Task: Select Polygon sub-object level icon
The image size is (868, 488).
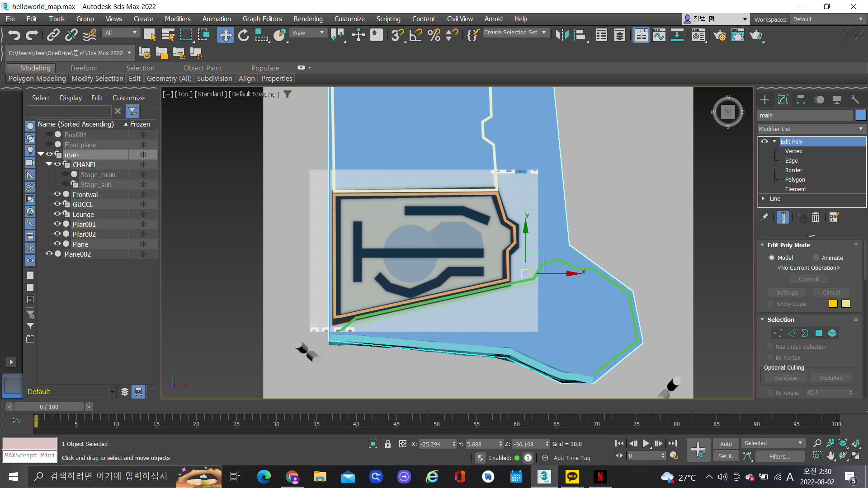Action: (819, 333)
